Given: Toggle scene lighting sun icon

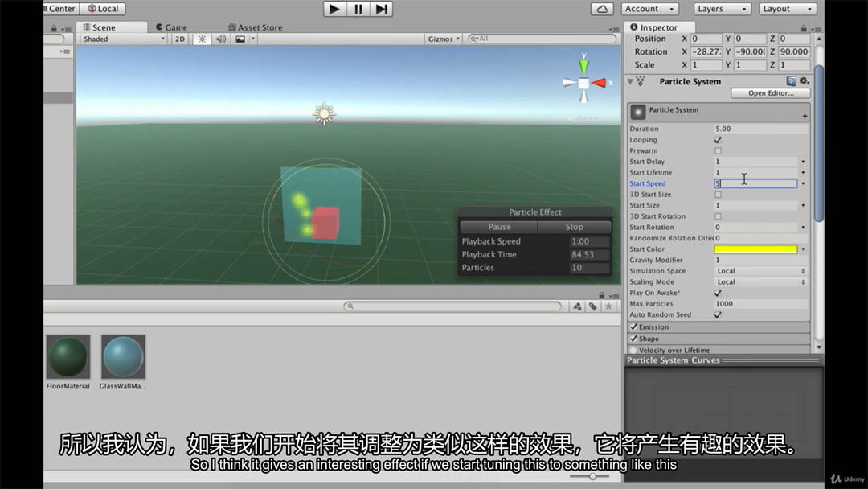Looking at the screenshot, I should coord(202,39).
